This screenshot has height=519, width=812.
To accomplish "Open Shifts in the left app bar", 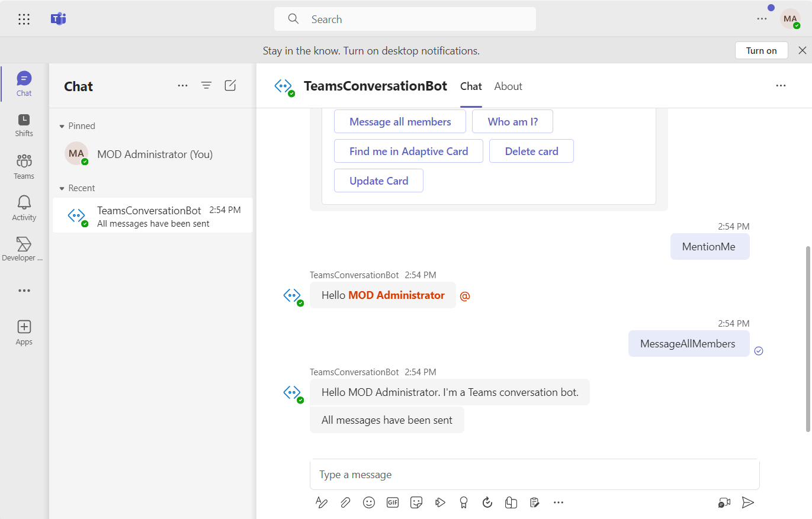I will pos(24,125).
